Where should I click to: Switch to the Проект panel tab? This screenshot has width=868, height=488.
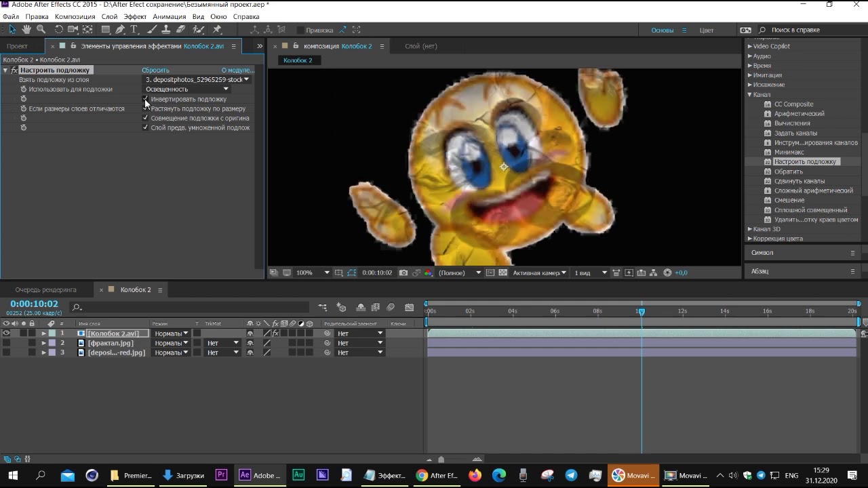tap(17, 46)
